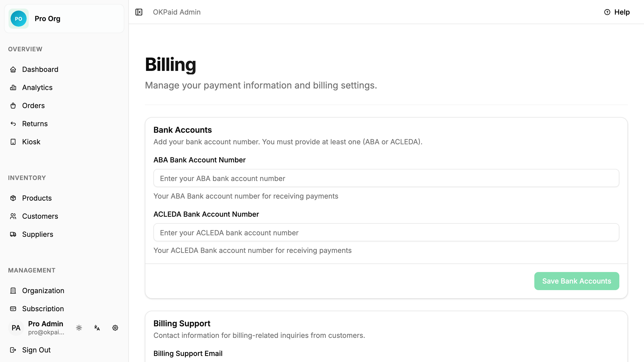Open Organization via the building icon
Image resolution: width=644 pixels, height=362 pixels.
13,291
